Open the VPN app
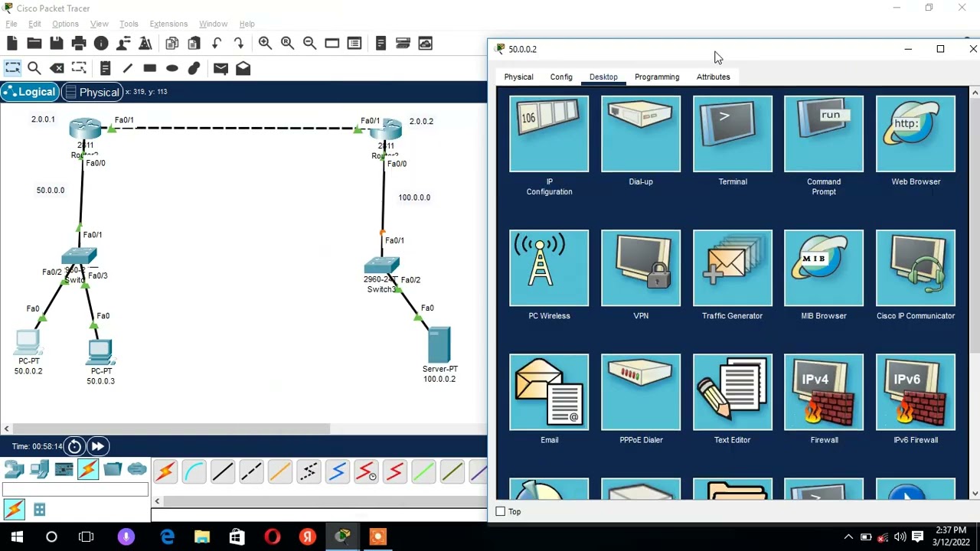980x551 pixels. pyautogui.click(x=641, y=268)
